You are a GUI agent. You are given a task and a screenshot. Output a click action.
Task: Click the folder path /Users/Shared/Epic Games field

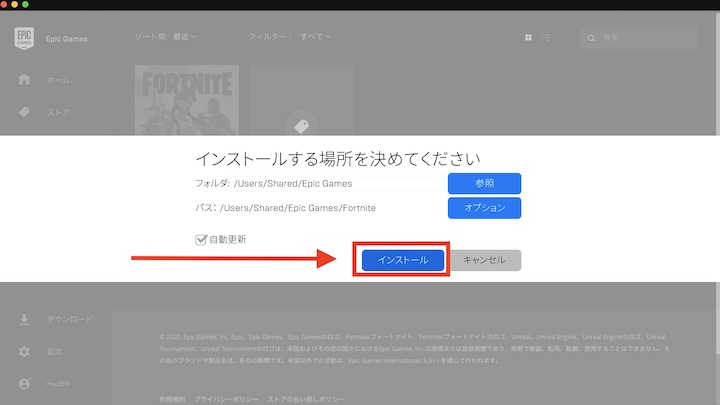tap(338, 184)
